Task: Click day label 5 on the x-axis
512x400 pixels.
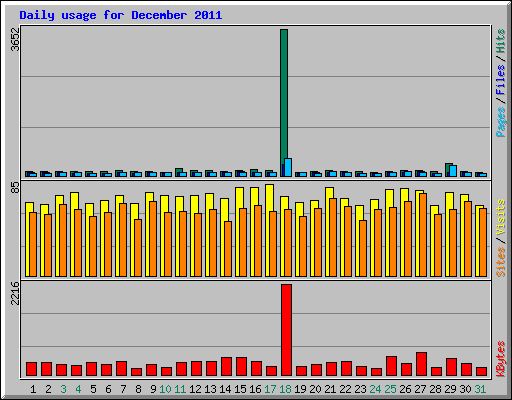Action: (93, 389)
